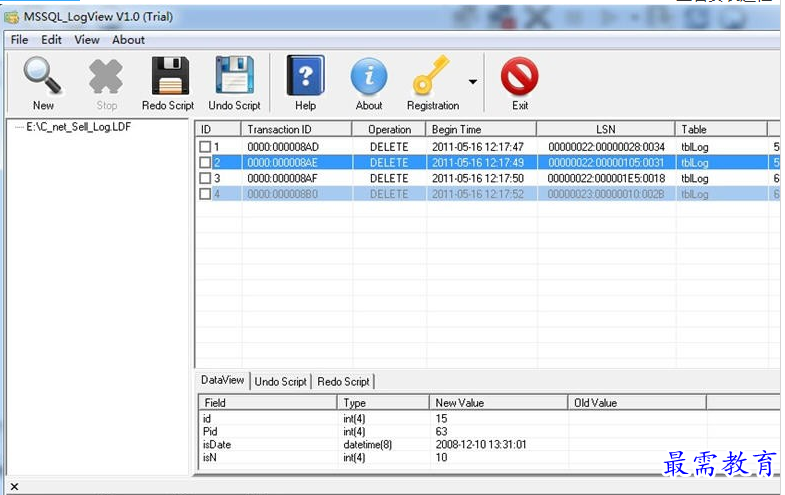
Task: Click the MSSQL_LogView title bar app icon
Action: pyautogui.click(x=12, y=18)
